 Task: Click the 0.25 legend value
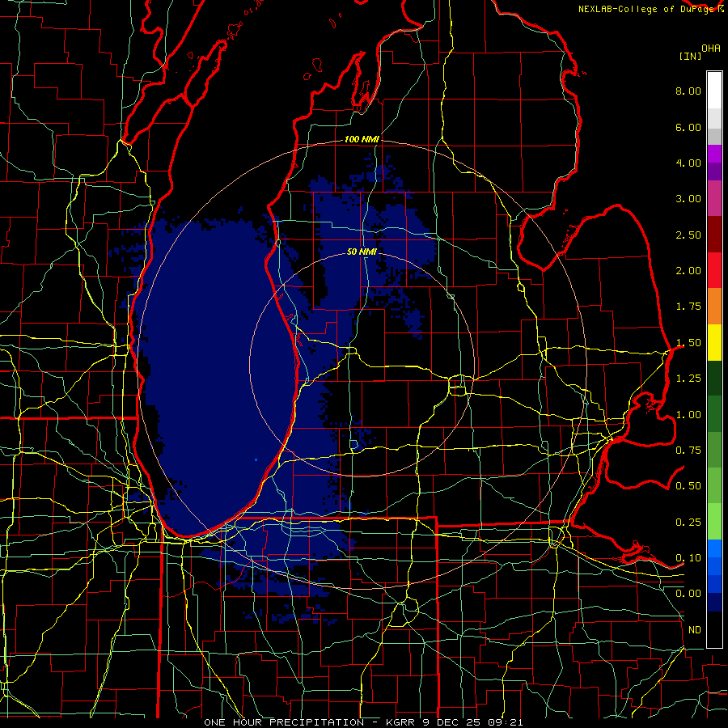click(688, 523)
